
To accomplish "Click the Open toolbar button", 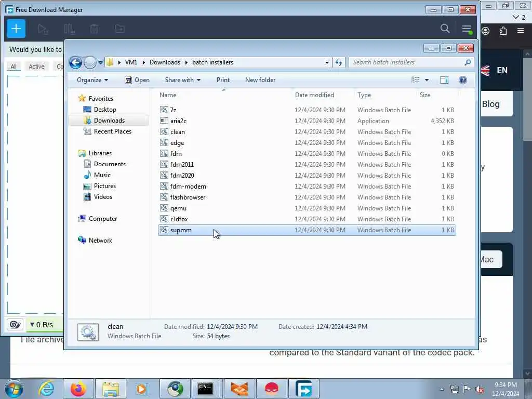I will [x=137, y=80].
